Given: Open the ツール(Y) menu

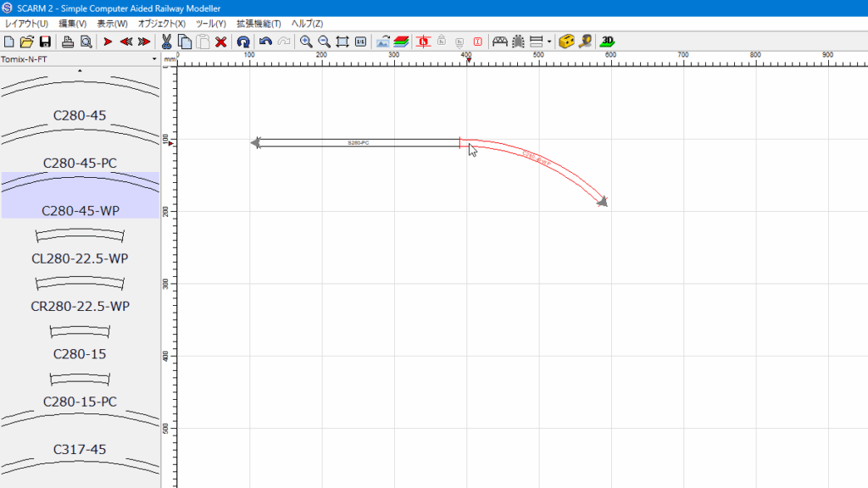Looking at the screenshot, I should [210, 23].
